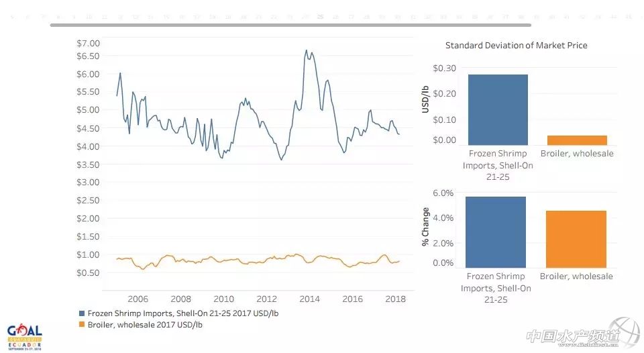
Task: Click the 2014 label on the x-axis
Action: [309, 299]
